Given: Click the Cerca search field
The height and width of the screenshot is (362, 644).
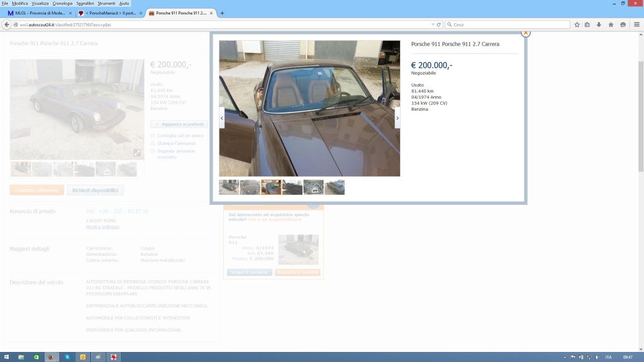Looking at the screenshot, I should pyautogui.click(x=508, y=25).
